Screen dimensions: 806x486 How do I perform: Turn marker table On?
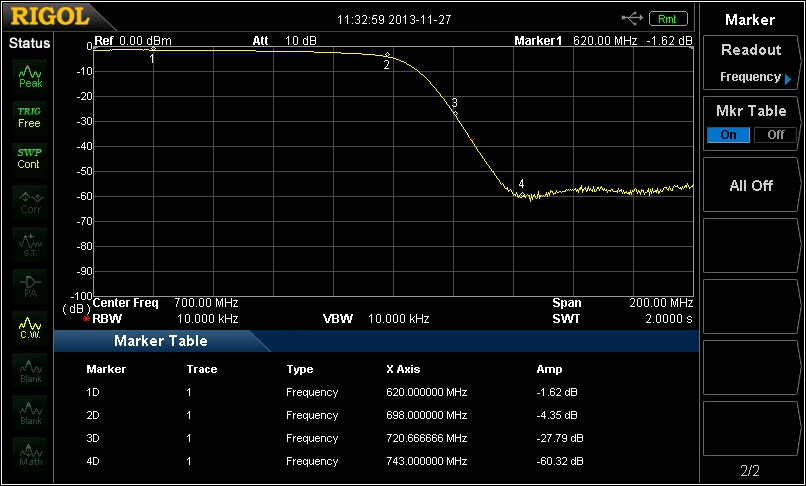(728, 135)
